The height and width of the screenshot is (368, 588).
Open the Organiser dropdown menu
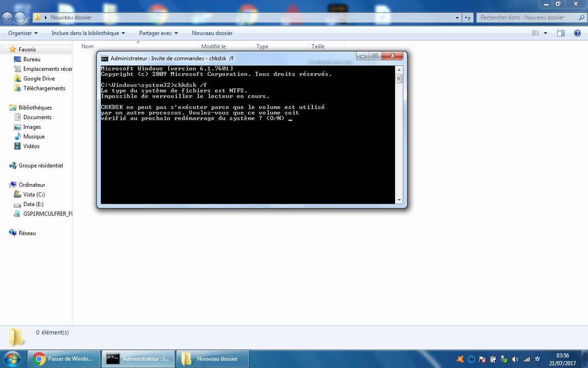[x=22, y=33]
